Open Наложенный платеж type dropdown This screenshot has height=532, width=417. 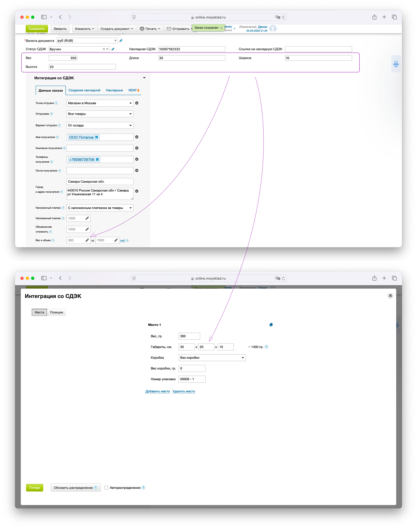pyautogui.click(x=100, y=208)
